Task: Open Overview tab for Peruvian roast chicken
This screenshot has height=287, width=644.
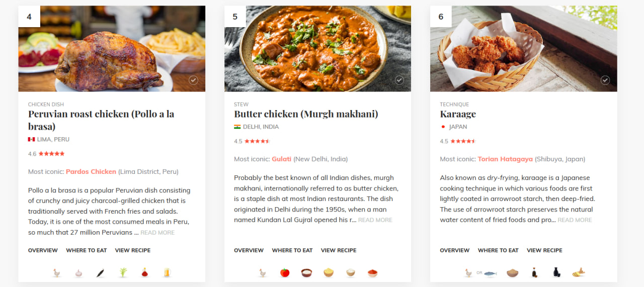Action: click(43, 250)
